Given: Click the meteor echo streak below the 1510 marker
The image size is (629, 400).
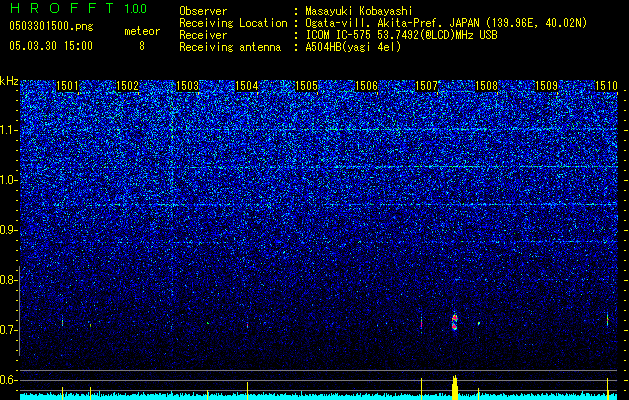Looking at the screenshot, I should coord(607,319).
